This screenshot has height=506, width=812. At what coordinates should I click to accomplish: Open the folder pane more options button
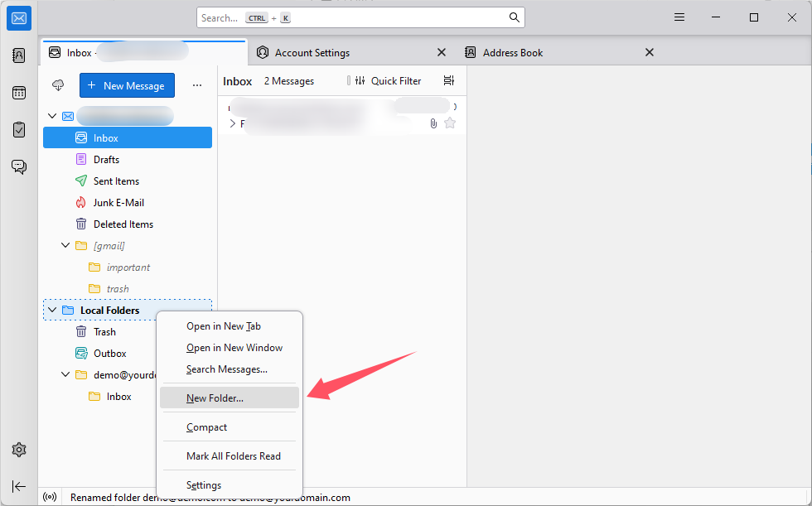coord(197,85)
